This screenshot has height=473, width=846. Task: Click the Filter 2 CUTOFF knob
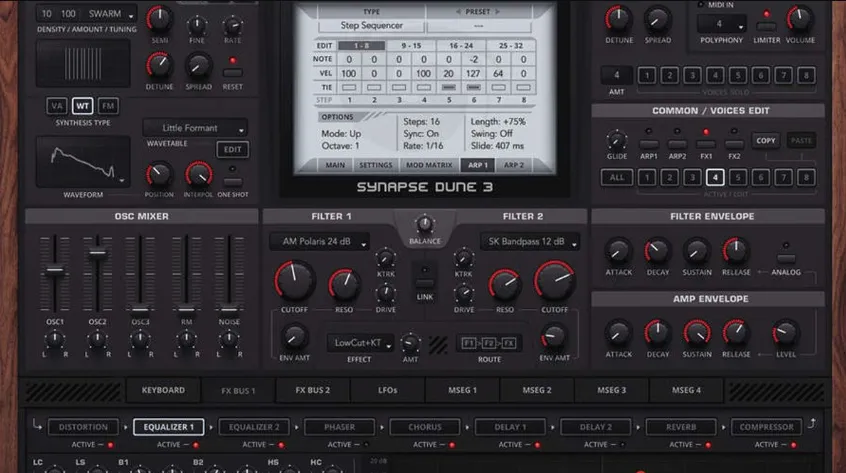point(554,281)
